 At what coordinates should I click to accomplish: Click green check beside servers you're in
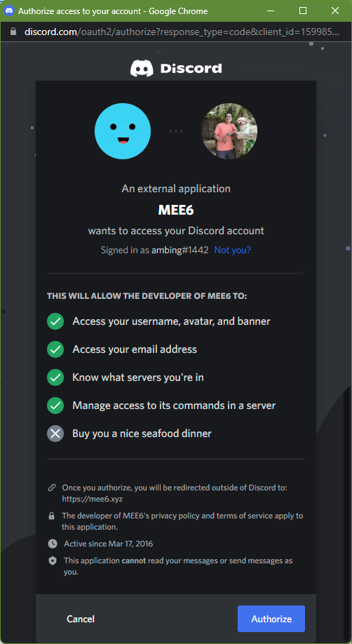coord(55,377)
